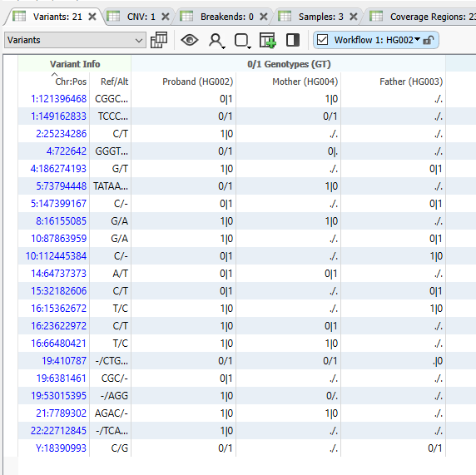Click the Mother (HG004) column header
The width and height of the screenshot is (476, 475).
coord(305,82)
